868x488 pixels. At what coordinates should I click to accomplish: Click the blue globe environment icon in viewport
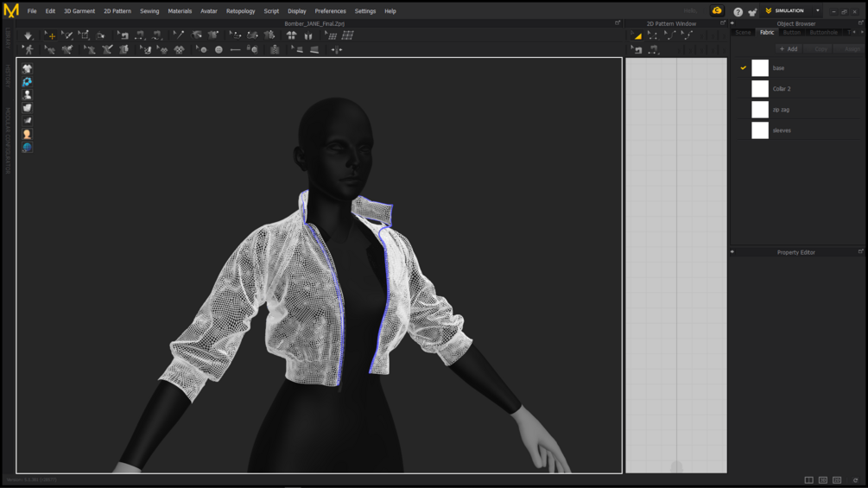(27, 148)
